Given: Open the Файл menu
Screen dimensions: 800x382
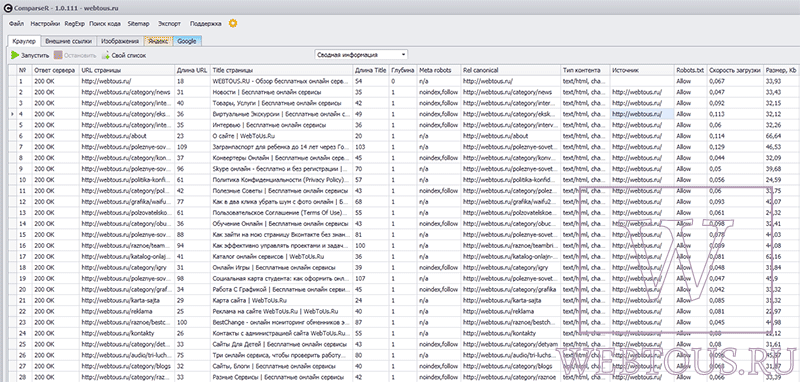Looking at the screenshot, I should point(16,23).
